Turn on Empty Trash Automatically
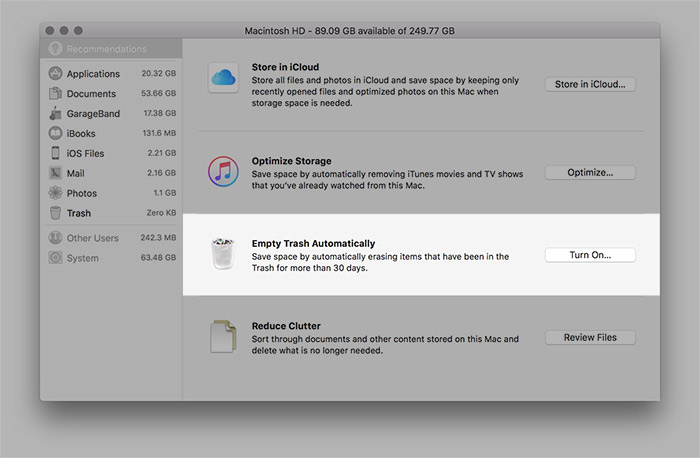Image resolution: width=700 pixels, height=458 pixels. tap(590, 255)
